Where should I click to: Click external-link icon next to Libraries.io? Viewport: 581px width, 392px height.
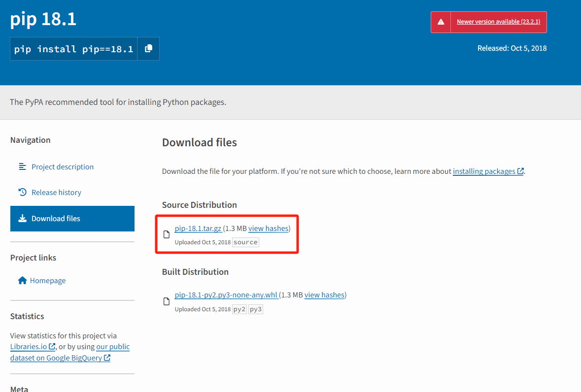tap(52, 347)
